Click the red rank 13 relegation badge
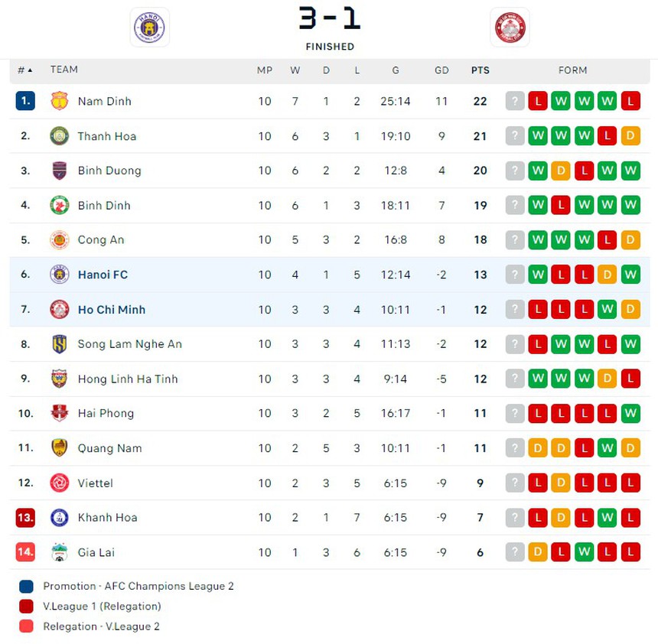 25,518
